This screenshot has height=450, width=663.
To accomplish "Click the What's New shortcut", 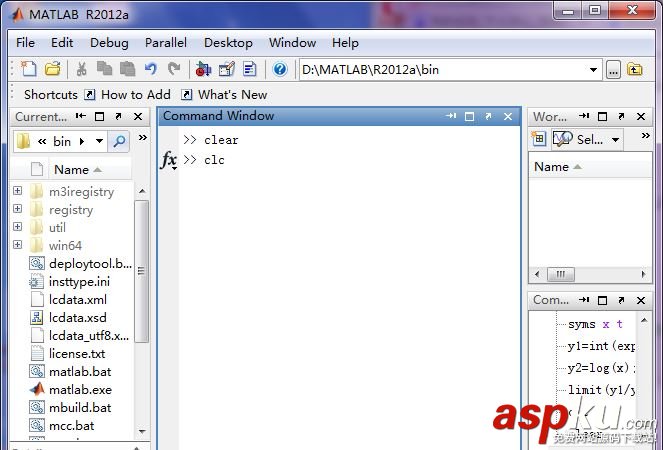I will click(224, 95).
